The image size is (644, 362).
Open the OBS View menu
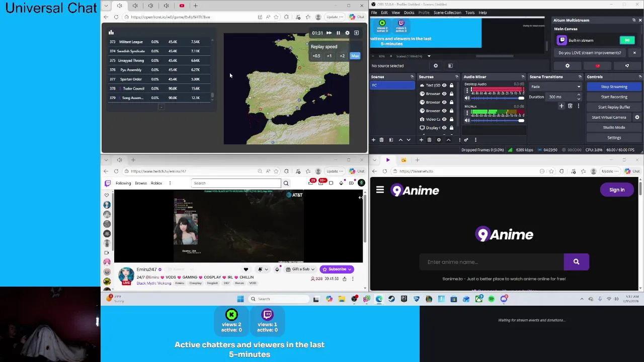[396, 13]
